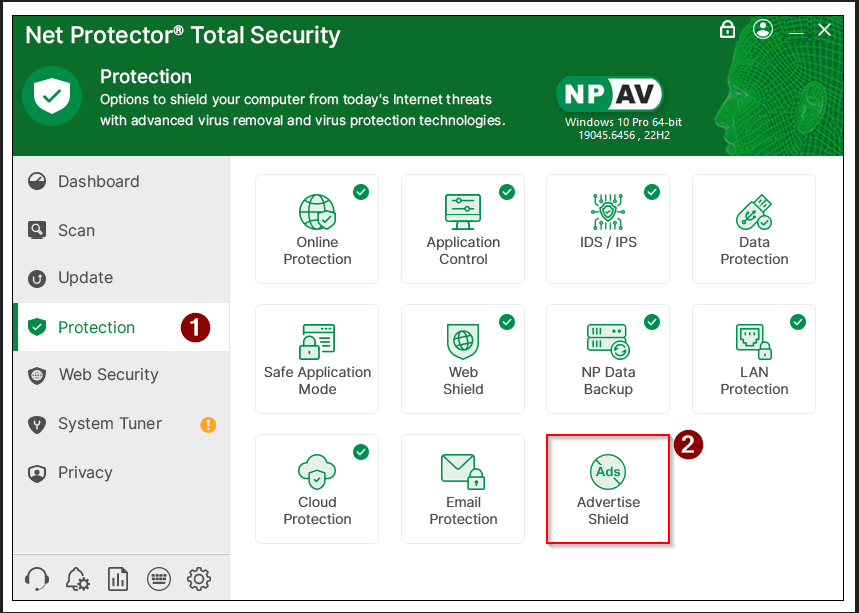Click the user account icon in header

[764, 30]
